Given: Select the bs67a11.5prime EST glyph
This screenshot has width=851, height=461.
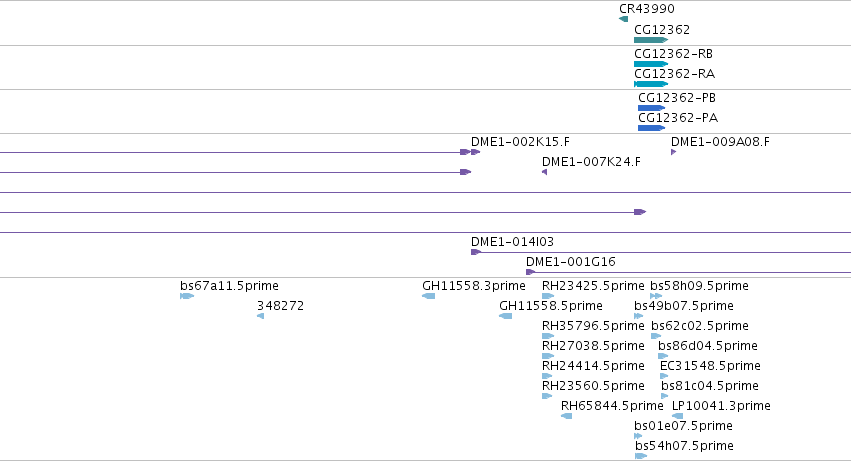Looking at the screenshot, I should (x=187, y=296).
